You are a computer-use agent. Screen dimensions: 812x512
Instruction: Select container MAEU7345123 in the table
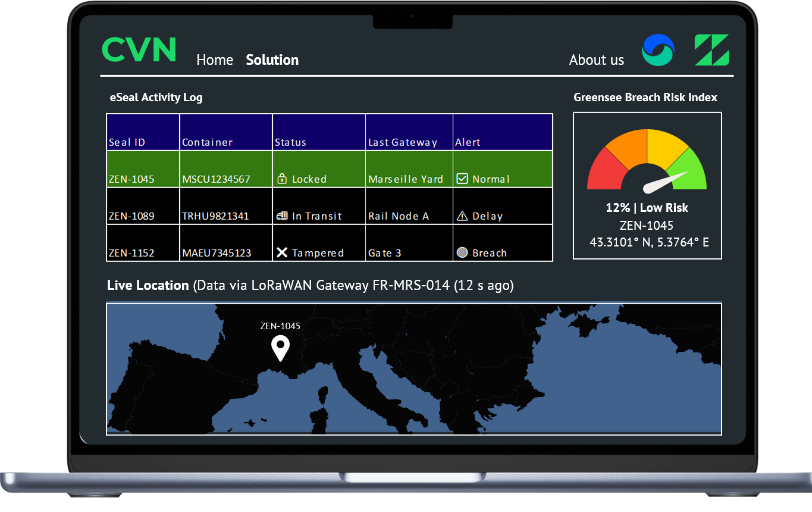[x=217, y=253]
